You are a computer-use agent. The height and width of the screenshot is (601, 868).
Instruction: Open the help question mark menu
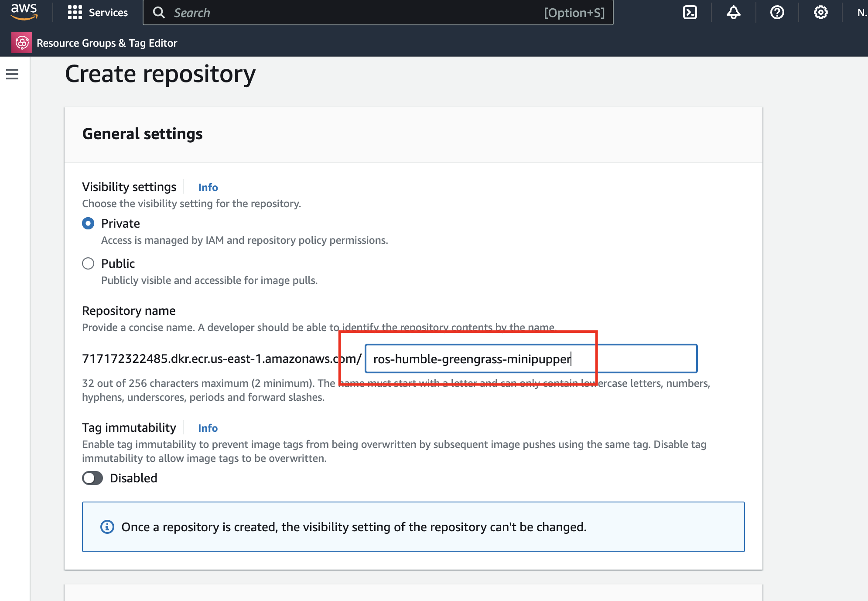777,12
